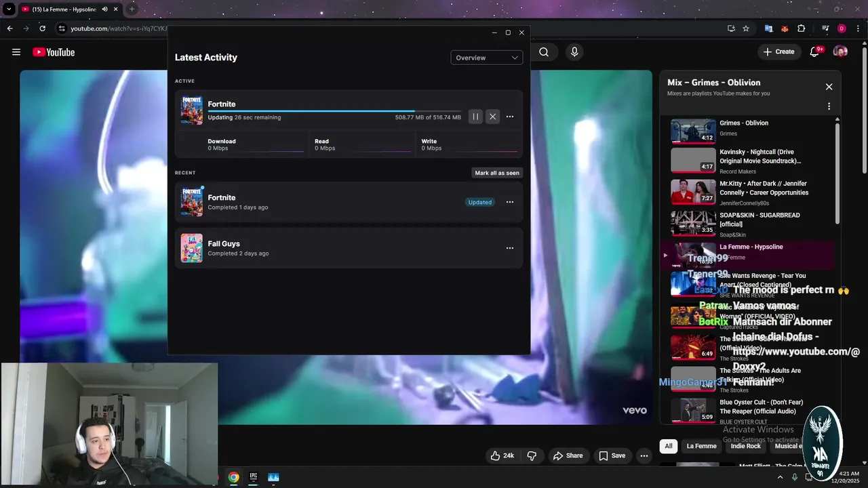Click install app icon in address bar

(x=731, y=28)
